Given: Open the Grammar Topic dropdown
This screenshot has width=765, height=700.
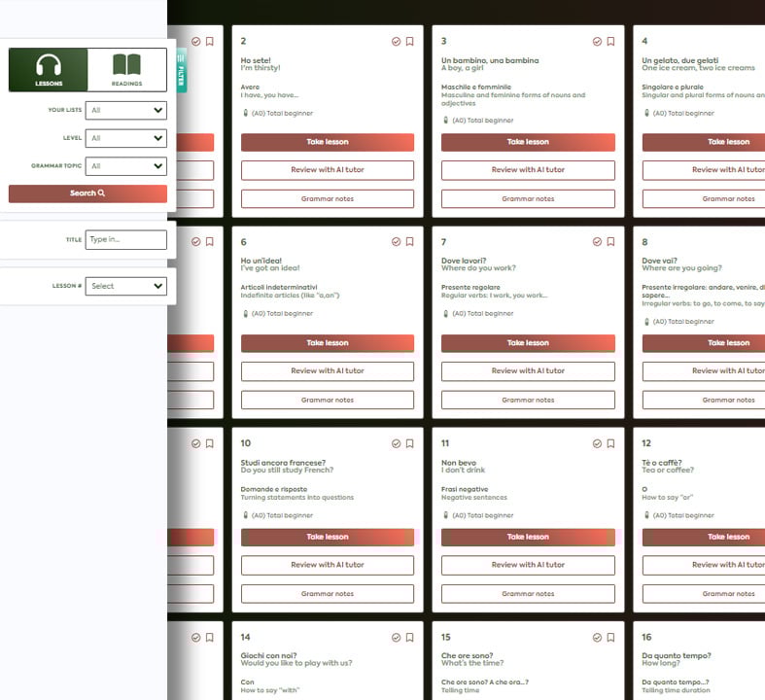Looking at the screenshot, I should coord(125,166).
